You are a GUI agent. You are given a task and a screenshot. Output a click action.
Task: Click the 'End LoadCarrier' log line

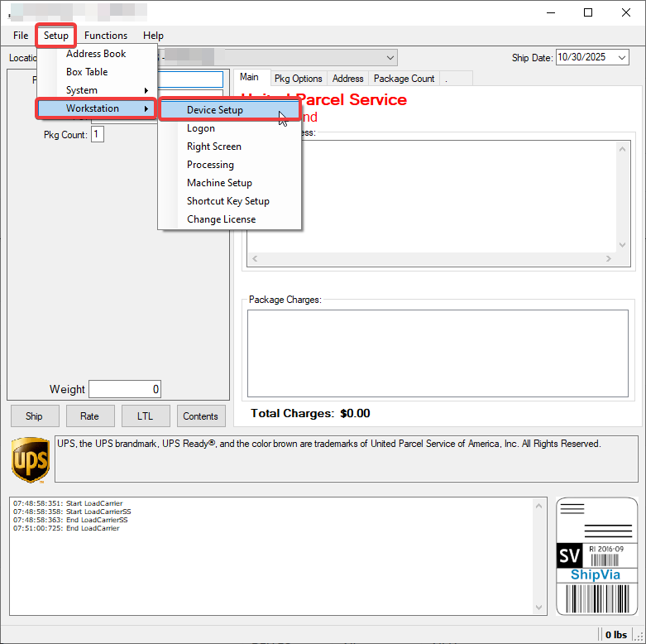point(66,528)
